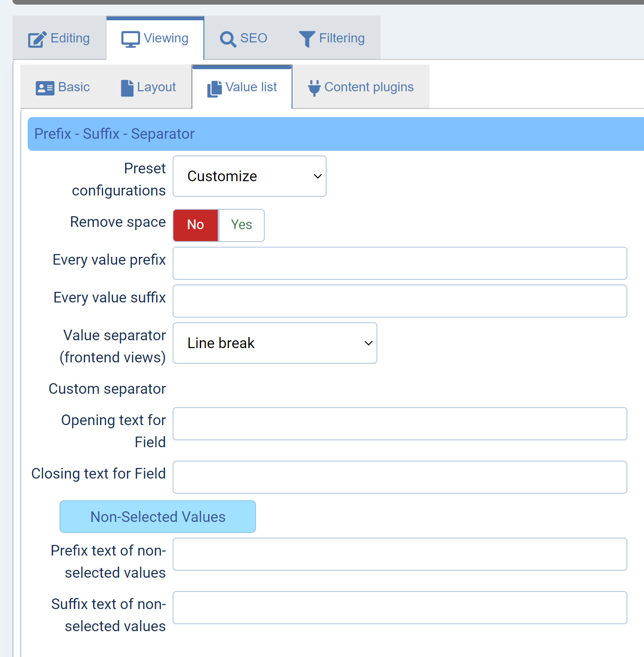Focus the Closing text for Field input
644x657 pixels.
[x=400, y=477]
